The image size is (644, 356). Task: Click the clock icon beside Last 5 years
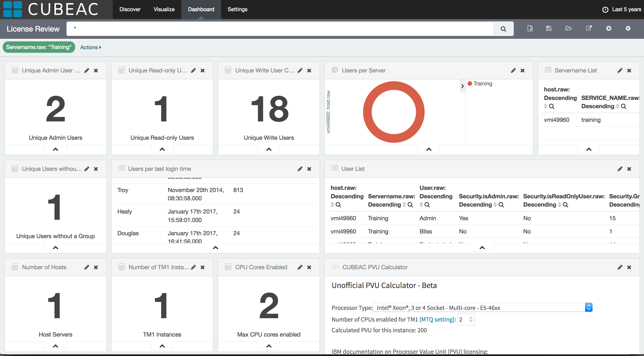click(605, 9)
